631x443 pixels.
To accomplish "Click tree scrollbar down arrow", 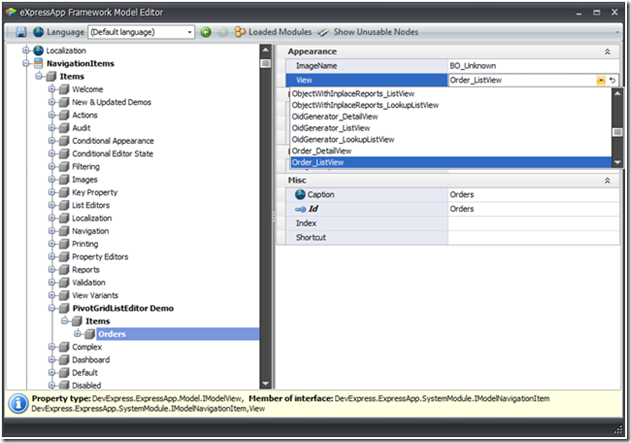I will [265, 383].
